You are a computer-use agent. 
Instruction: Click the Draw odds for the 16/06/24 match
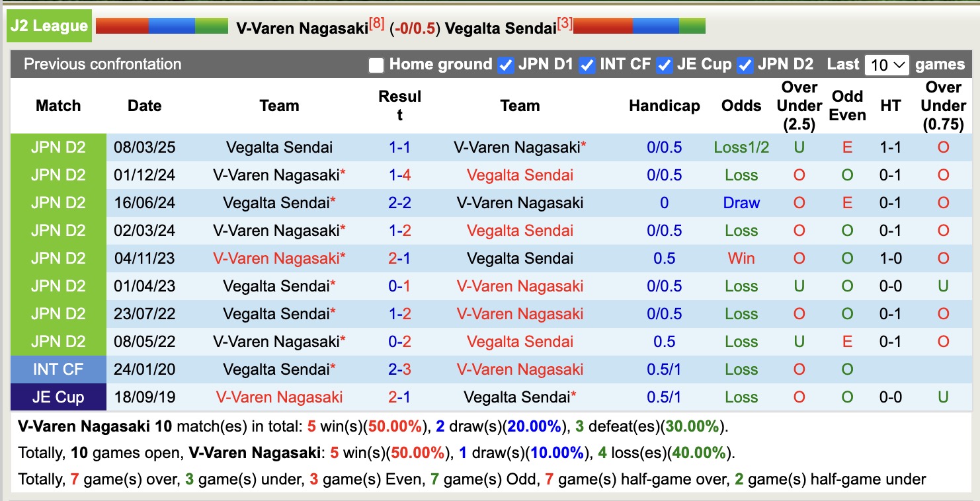tap(741, 203)
